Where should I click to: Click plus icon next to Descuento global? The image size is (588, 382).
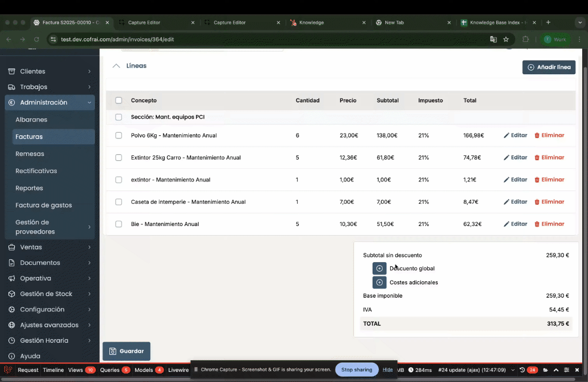coord(379,268)
